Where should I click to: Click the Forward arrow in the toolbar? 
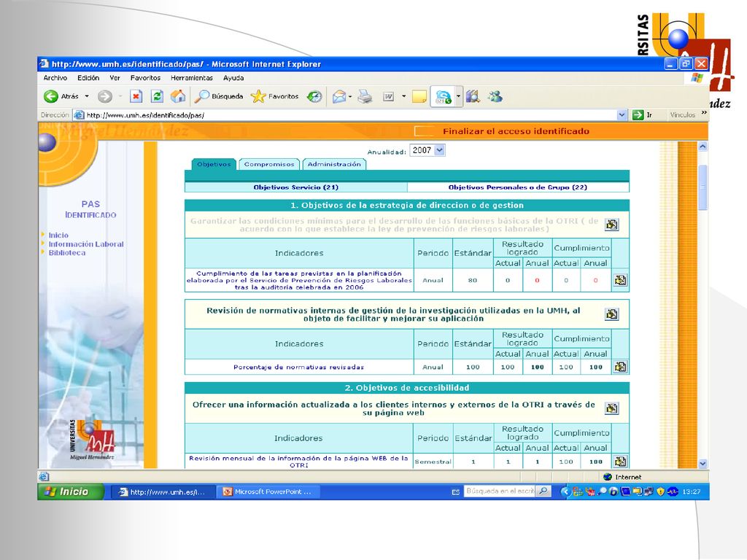(105, 97)
